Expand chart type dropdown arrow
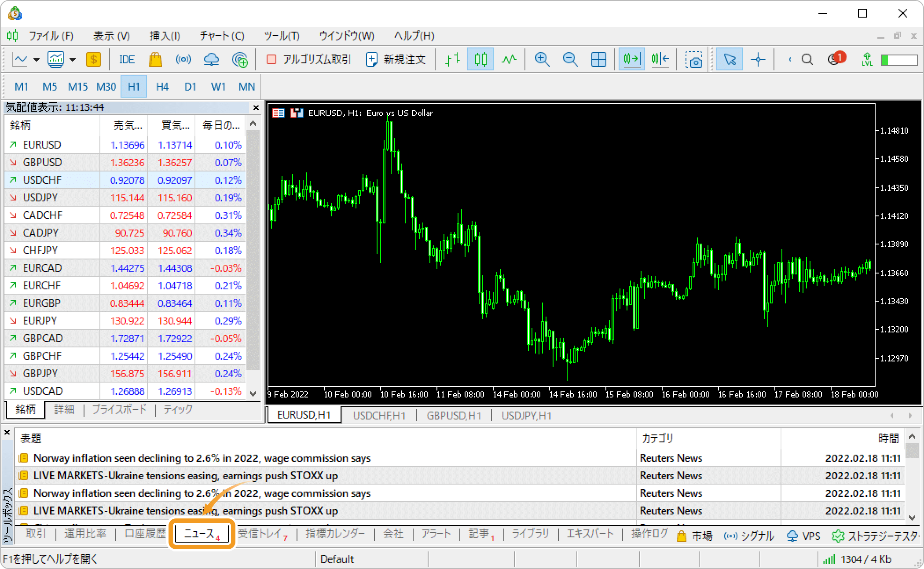This screenshot has width=924, height=569. tap(37, 59)
